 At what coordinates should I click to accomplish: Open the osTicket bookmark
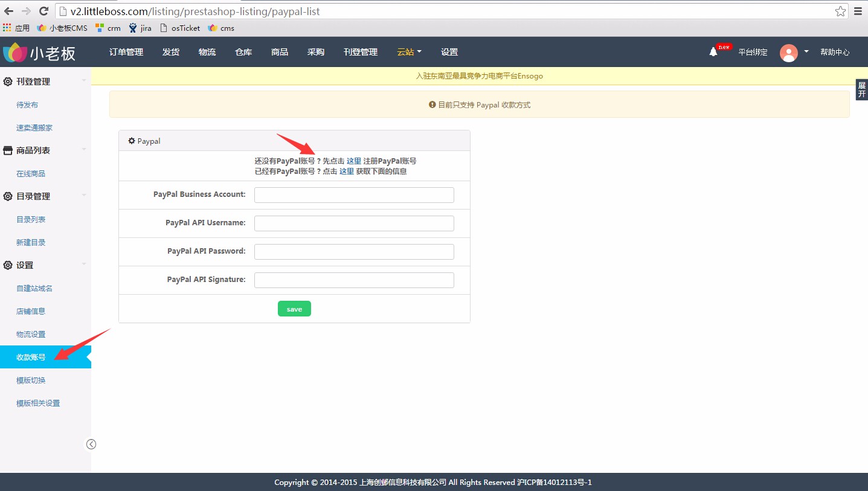coord(180,28)
